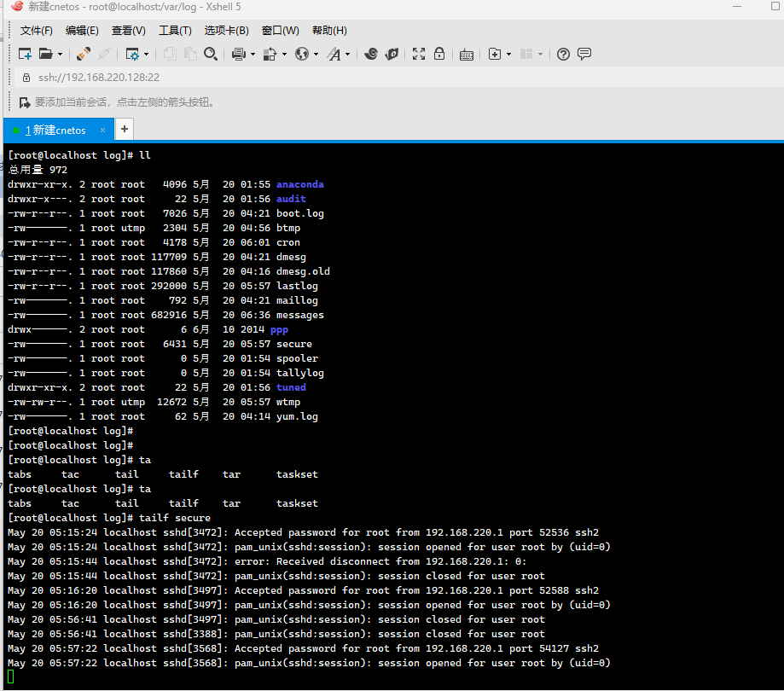
Task: Expand the Properties icon dropdown arrow
Action: click(x=146, y=54)
